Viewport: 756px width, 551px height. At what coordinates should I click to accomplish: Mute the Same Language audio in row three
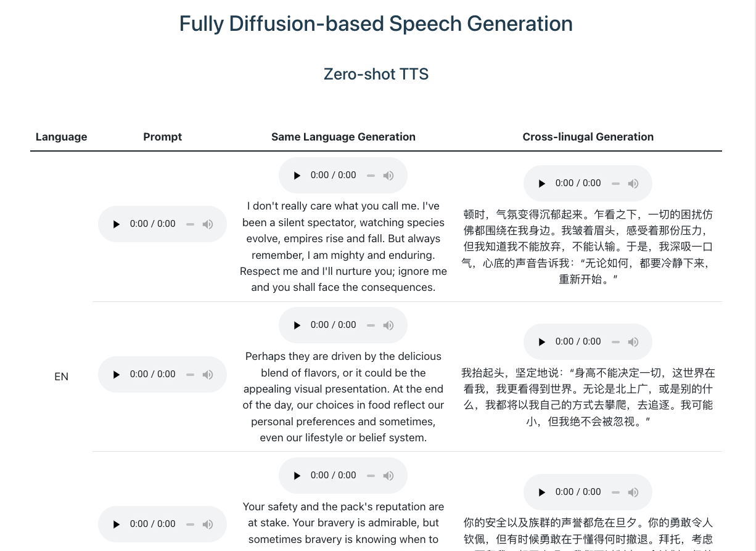click(x=388, y=475)
